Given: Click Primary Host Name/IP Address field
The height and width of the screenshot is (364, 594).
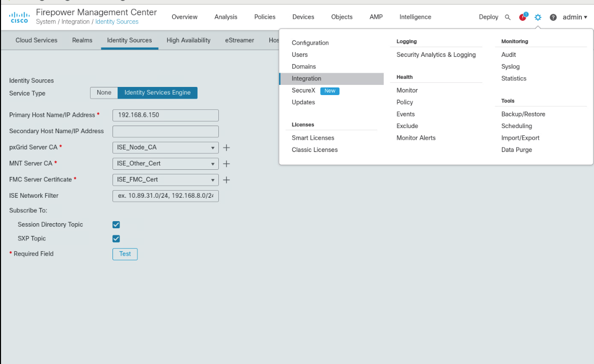Looking at the screenshot, I should pos(165,115).
